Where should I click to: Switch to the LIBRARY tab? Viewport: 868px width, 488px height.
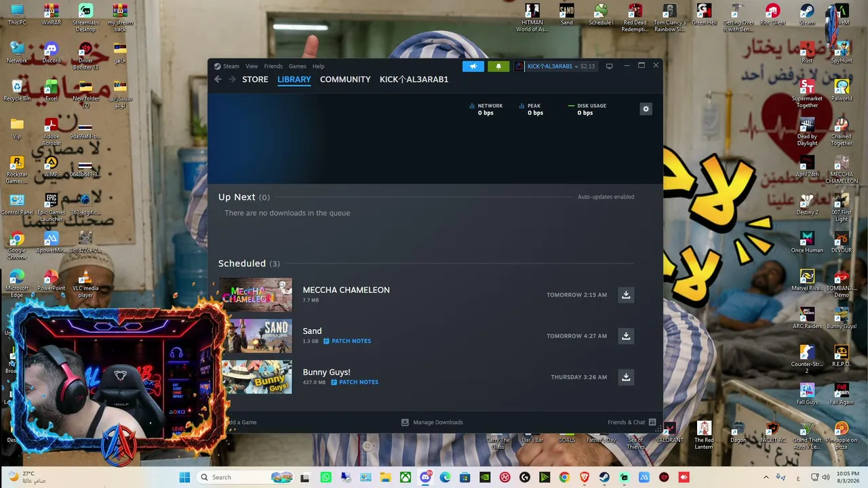point(294,79)
